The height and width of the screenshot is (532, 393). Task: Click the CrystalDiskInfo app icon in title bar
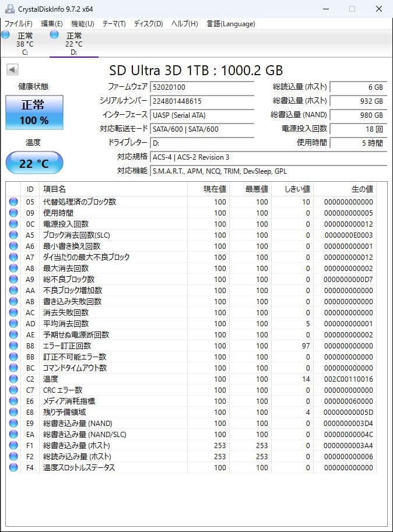tap(9, 9)
